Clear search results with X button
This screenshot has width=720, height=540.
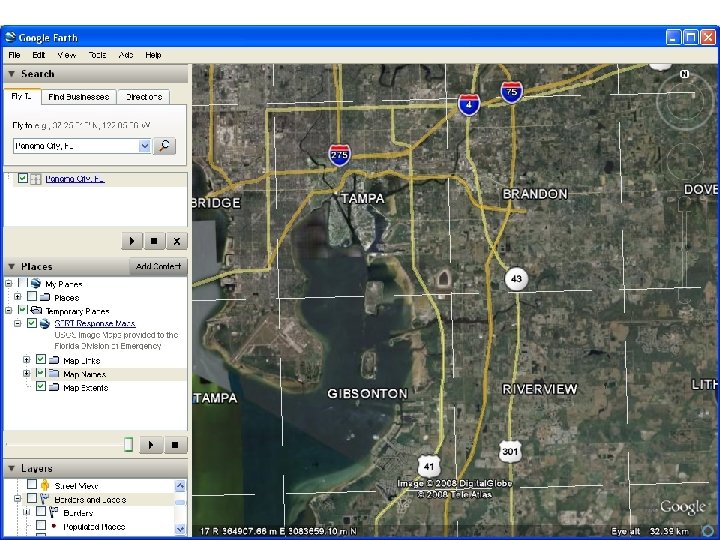coord(177,241)
